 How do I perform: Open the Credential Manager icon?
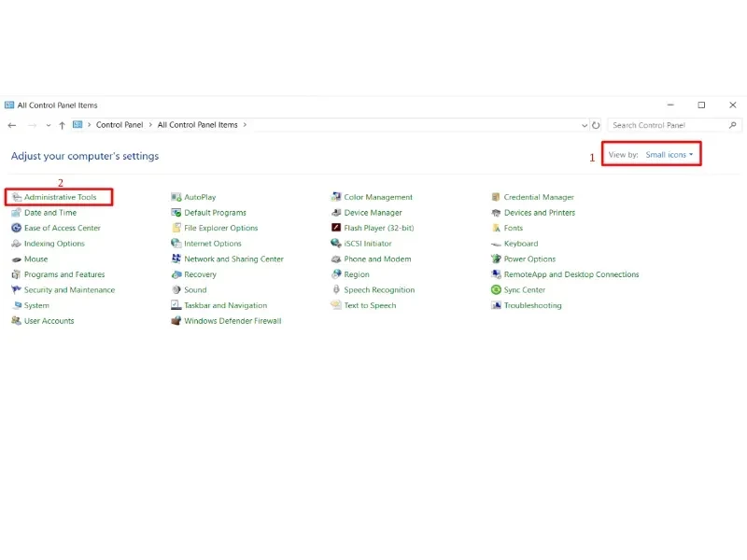click(x=496, y=197)
